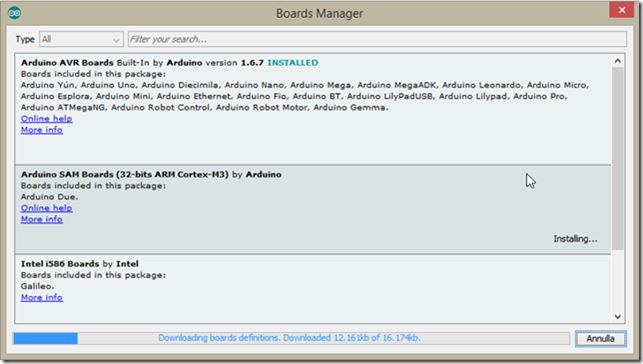The height and width of the screenshot is (364, 643).
Task: Click the scrollbar down arrow
Action: (618, 317)
